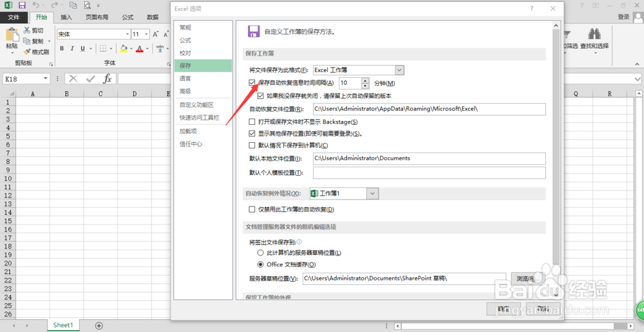
Task: Enable 仅禁用此工作簿的自动恢复 checkbox
Action: click(252, 210)
